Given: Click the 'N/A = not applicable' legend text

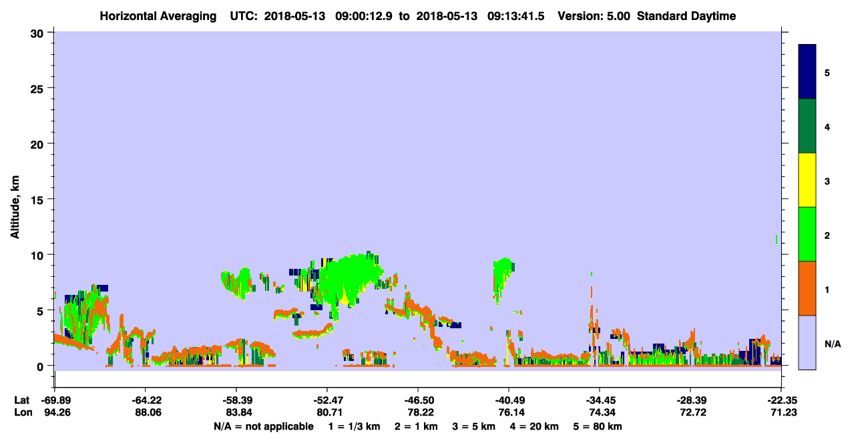Looking at the screenshot, I should [263, 426].
